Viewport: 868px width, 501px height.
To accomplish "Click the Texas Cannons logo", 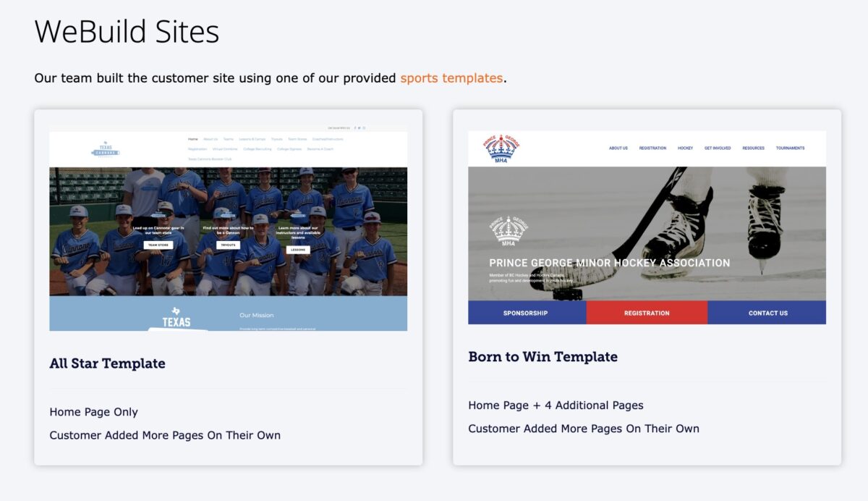I will pos(106,148).
